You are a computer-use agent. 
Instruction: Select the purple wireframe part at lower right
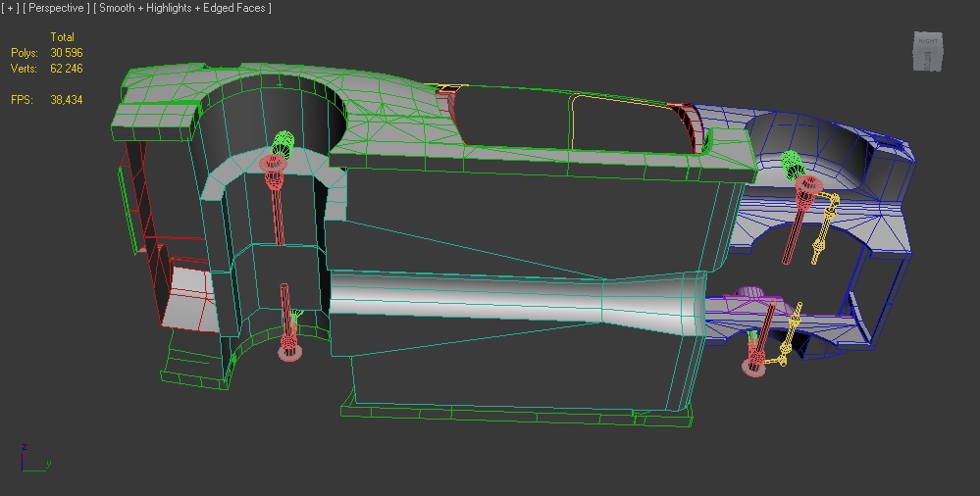coord(750,297)
